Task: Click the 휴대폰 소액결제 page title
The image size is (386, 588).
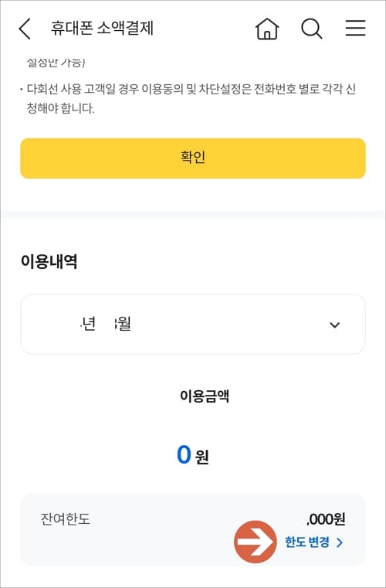Action: click(x=102, y=28)
